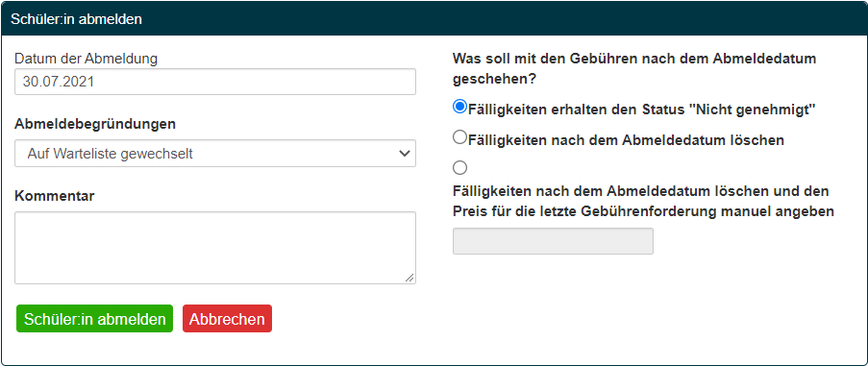Select "Fälligkeiten nach dem Abmeldedatum löschen" radio
Viewport: 868px width, 366px height.
coord(459,137)
